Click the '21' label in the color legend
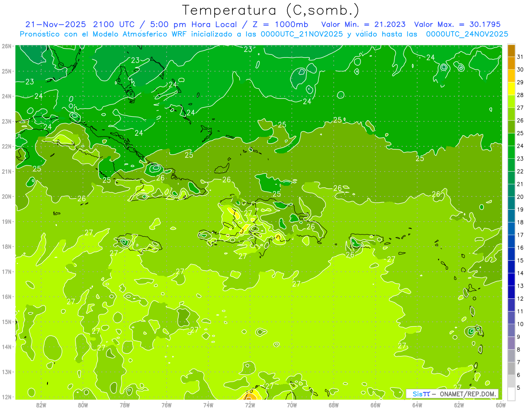Viewport: 532px width, 411px height. pos(520,184)
